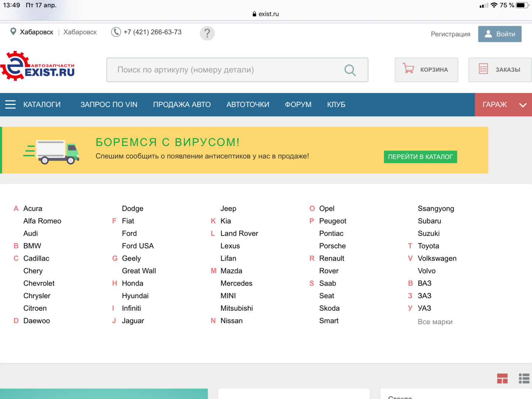Switch to list view
This screenshot has height=399, width=532.
pos(524,378)
